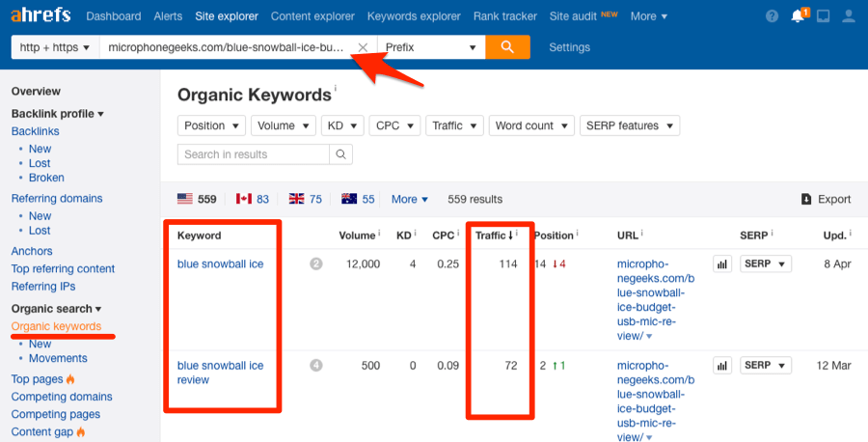Image resolution: width=868 pixels, height=442 pixels.
Task: Focus the Search in results field
Action: 254,154
